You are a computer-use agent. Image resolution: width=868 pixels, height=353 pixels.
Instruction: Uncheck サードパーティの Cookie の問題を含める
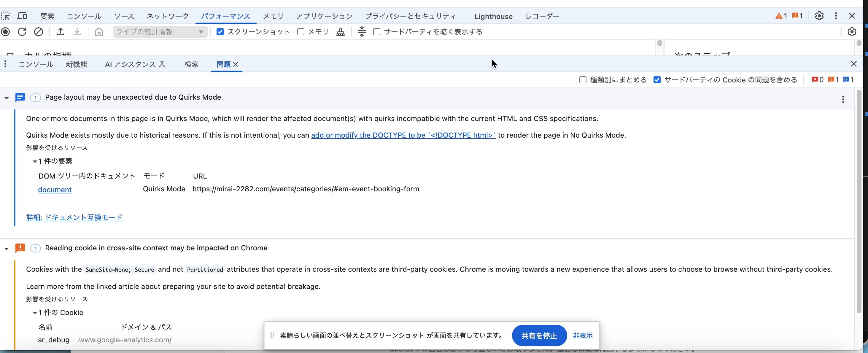pyautogui.click(x=657, y=80)
